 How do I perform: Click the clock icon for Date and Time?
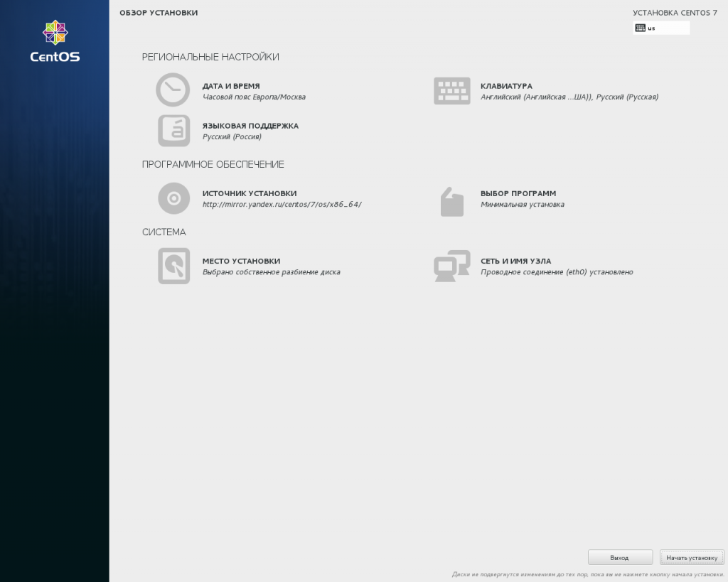[173, 90]
